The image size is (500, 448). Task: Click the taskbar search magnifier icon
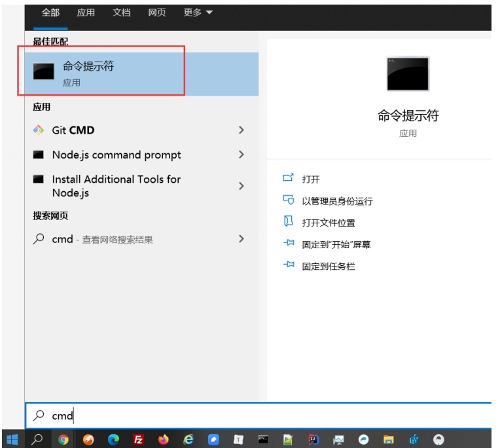point(37,439)
